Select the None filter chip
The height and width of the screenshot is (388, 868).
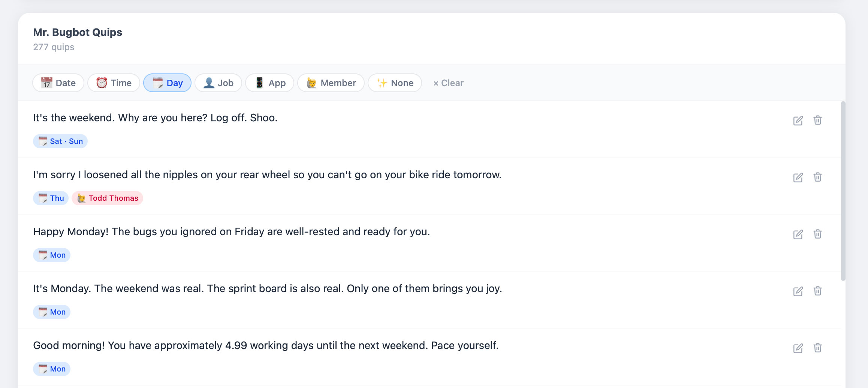pyautogui.click(x=395, y=83)
